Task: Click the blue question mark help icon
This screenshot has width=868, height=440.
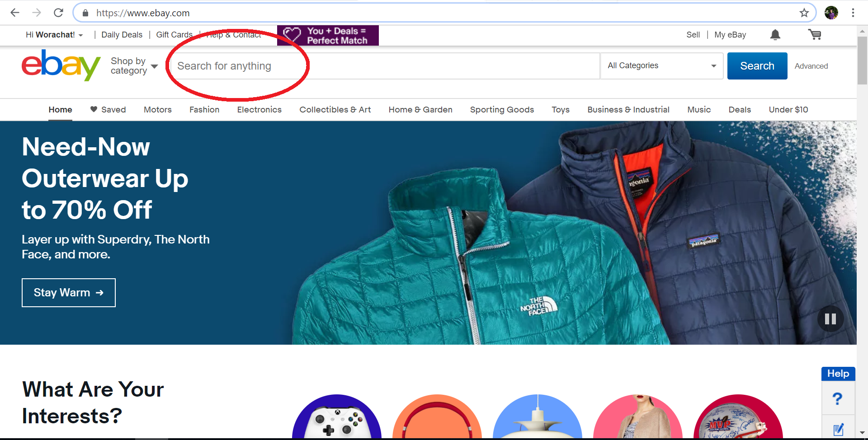Action: [x=838, y=398]
